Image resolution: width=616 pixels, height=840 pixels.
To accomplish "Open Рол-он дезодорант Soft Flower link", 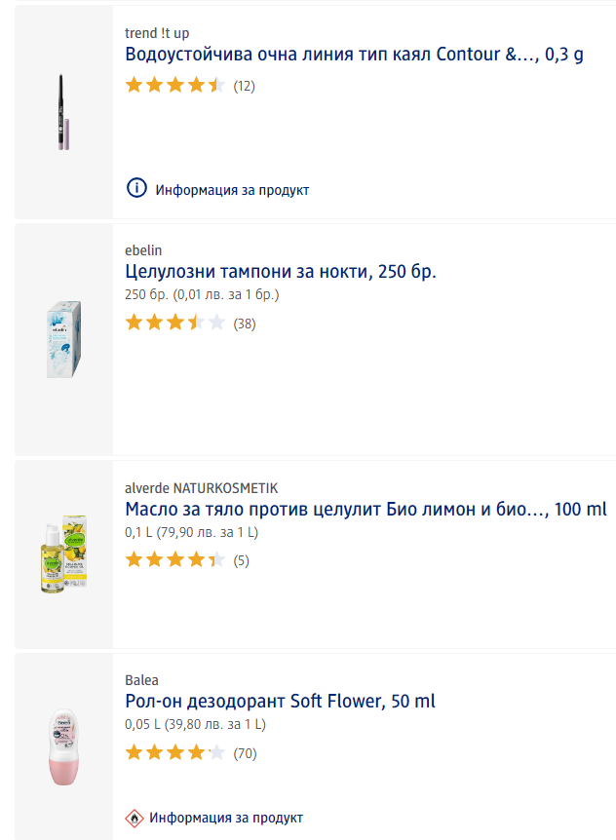I will (x=281, y=701).
